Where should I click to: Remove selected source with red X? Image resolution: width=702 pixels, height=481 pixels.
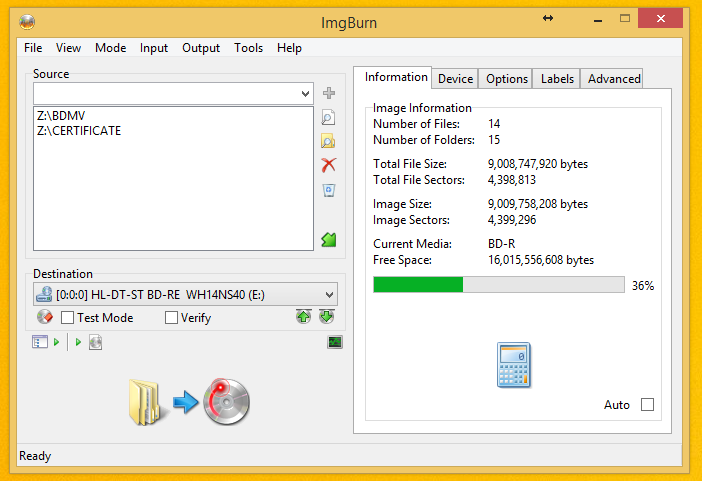coord(329,165)
